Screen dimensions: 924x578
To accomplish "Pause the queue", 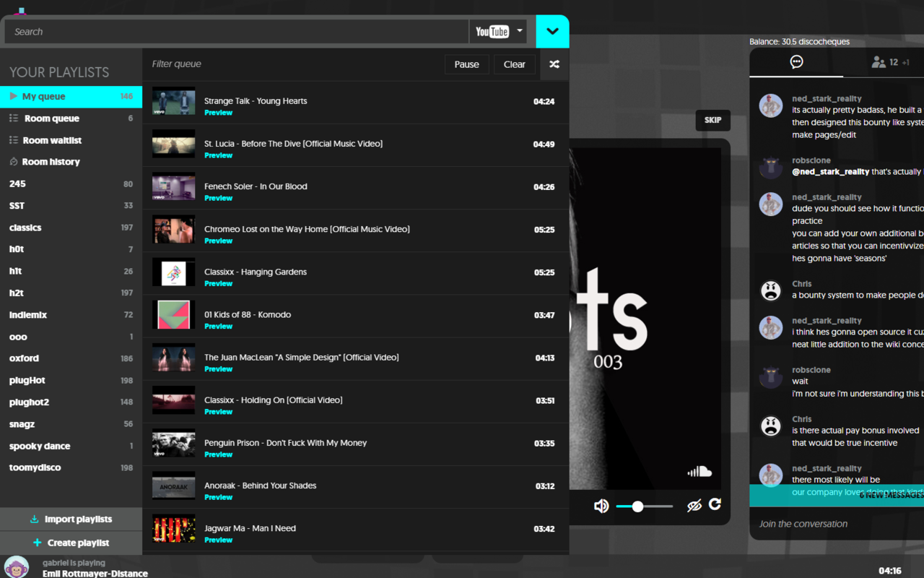I will 467,64.
